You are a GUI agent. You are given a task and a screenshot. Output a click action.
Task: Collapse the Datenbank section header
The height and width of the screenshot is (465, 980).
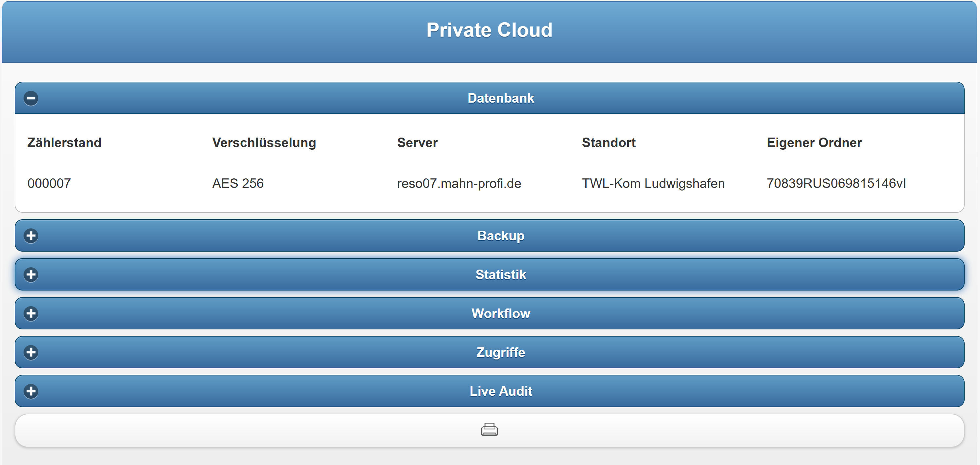(501, 98)
